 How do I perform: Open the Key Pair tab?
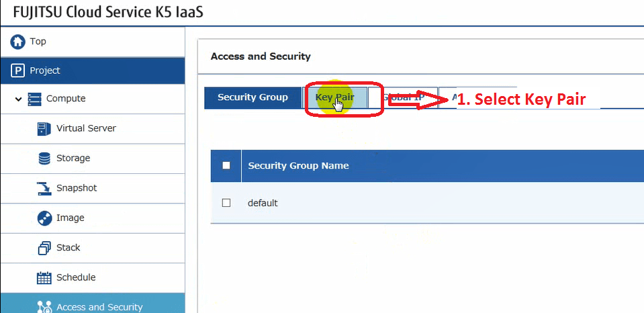pos(334,97)
